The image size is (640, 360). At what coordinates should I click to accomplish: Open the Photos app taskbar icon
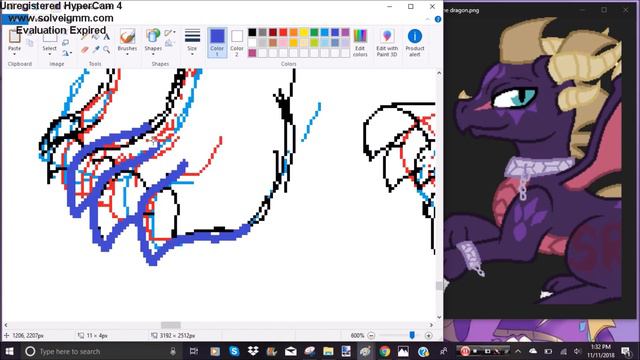pos(403,351)
